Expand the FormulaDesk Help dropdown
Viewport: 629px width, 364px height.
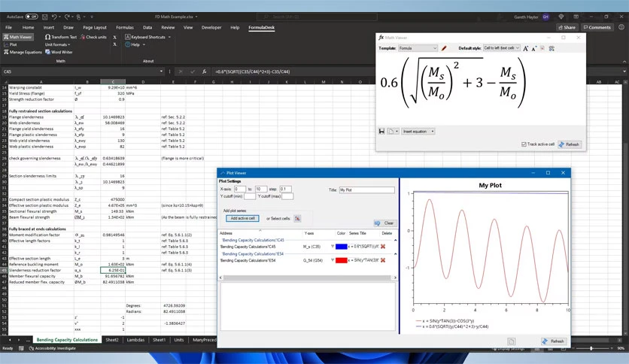pyautogui.click(x=144, y=44)
